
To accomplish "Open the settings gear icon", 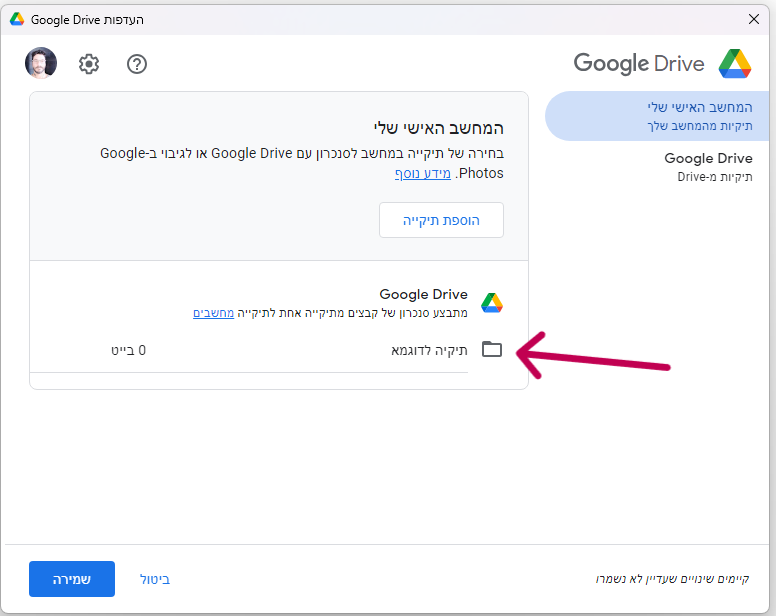I will click(89, 64).
